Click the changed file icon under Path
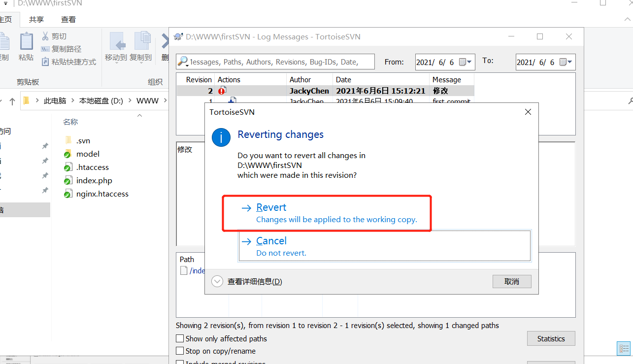The height and width of the screenshot is (364, 633). click(184, 270)
